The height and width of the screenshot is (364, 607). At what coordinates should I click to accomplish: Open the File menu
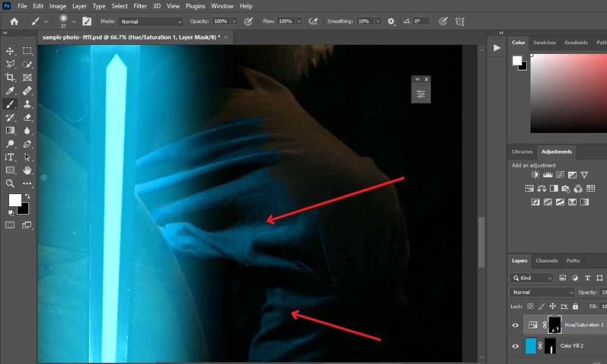click(22, 6)
